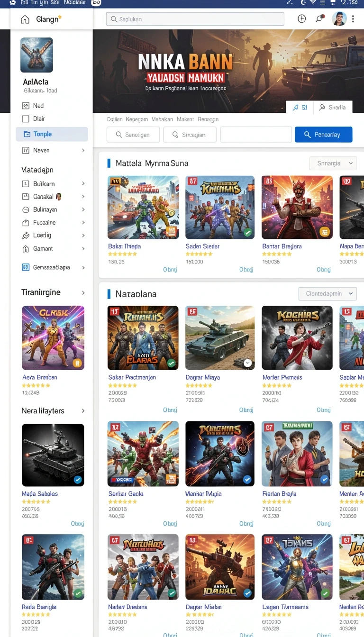Click Obnrj link under Dagrar Miaya
This screenshot has width=364, height=637.
pos(246,410)
